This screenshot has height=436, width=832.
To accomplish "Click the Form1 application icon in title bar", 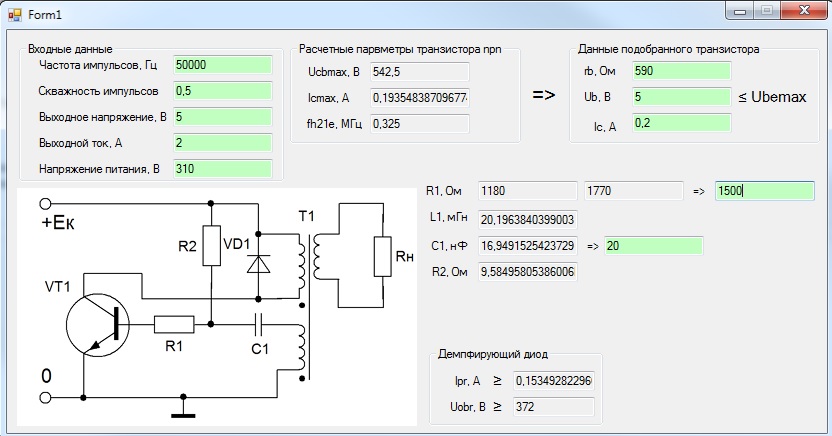I will pos(14,14).
